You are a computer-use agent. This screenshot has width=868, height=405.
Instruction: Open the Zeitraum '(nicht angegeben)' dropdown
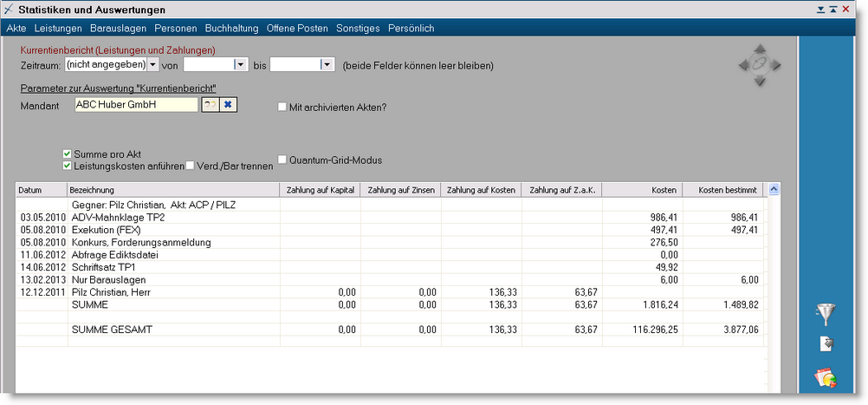[x=152, y=65]
